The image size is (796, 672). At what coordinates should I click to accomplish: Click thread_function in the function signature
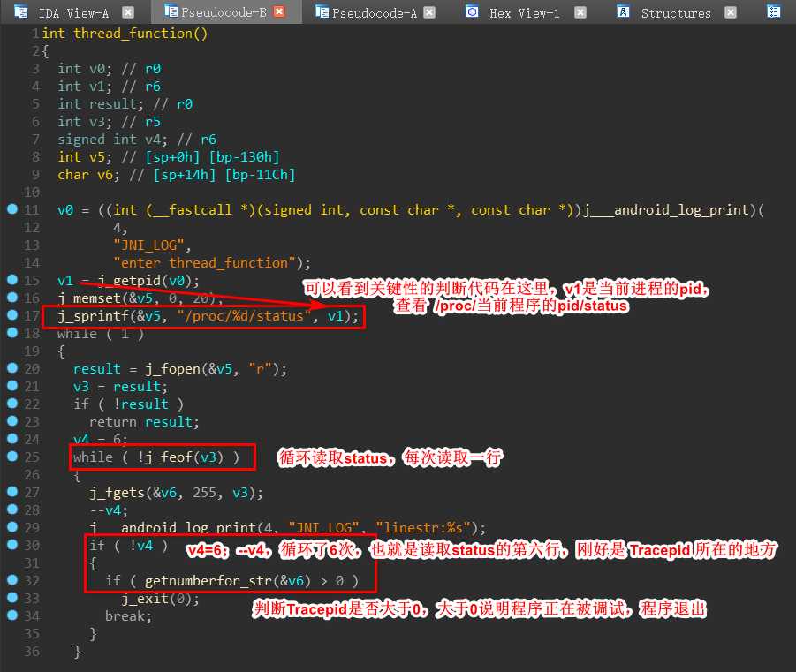(133, 34)
